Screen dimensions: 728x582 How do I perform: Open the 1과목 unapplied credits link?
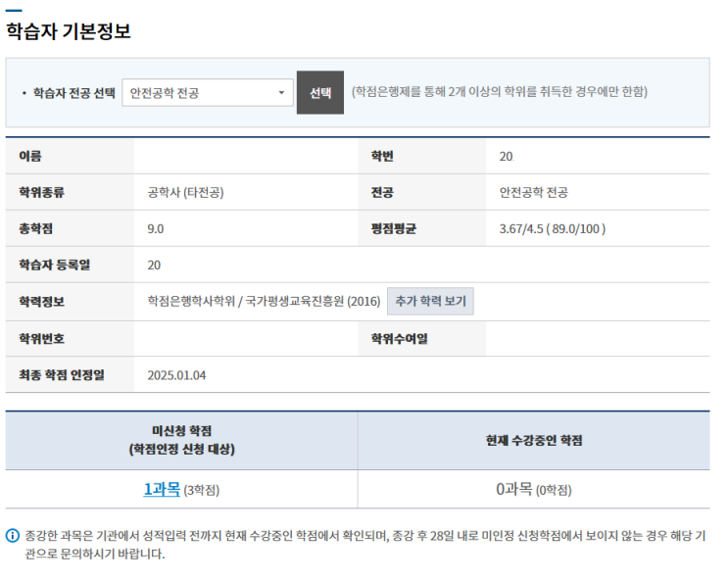pyautogui.click(x=162, y=489)
